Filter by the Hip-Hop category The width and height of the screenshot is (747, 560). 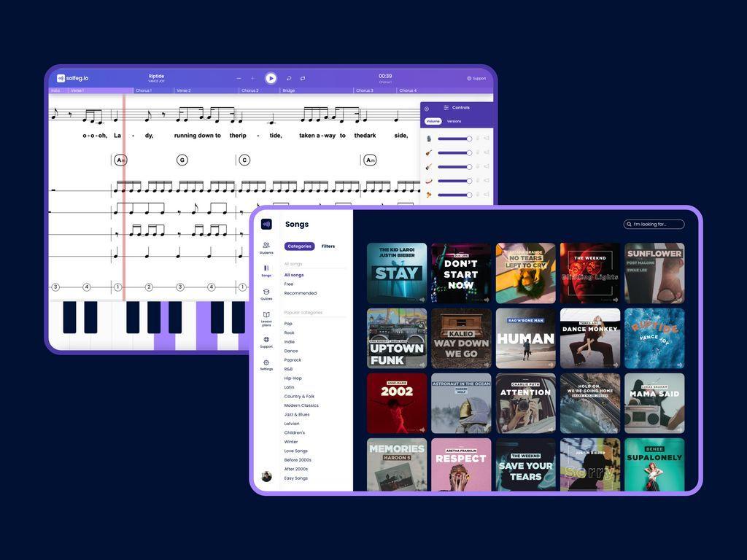(293, 378)
